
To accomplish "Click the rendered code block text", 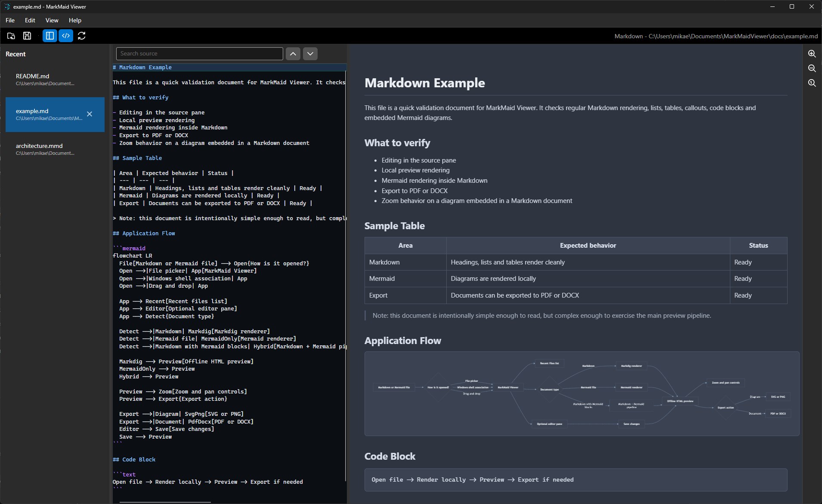I will pyautogui.click(x=473, y=480).
